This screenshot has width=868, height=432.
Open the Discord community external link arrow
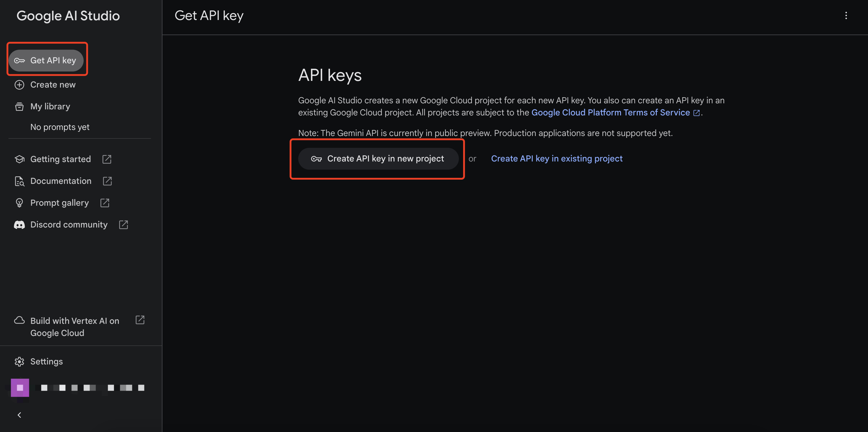click(123, 224)
